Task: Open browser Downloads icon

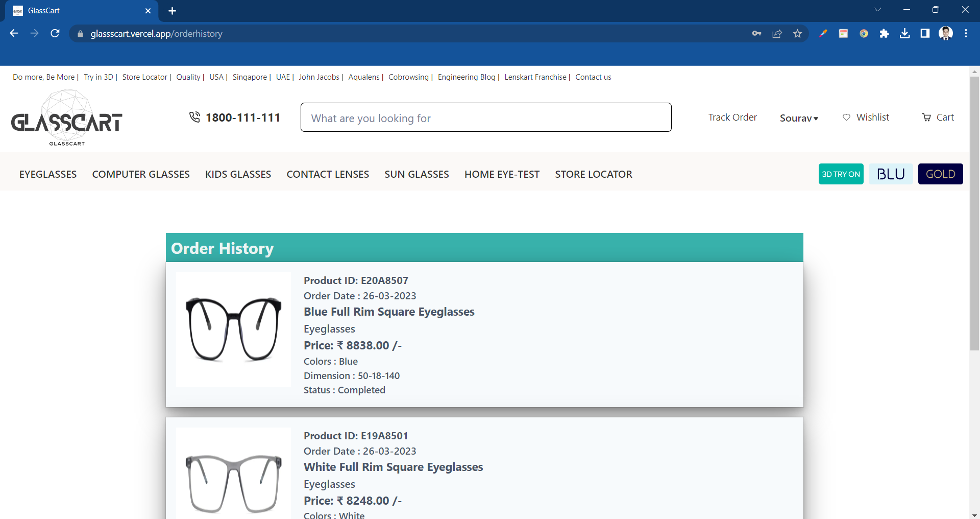Action: [904, 34]
